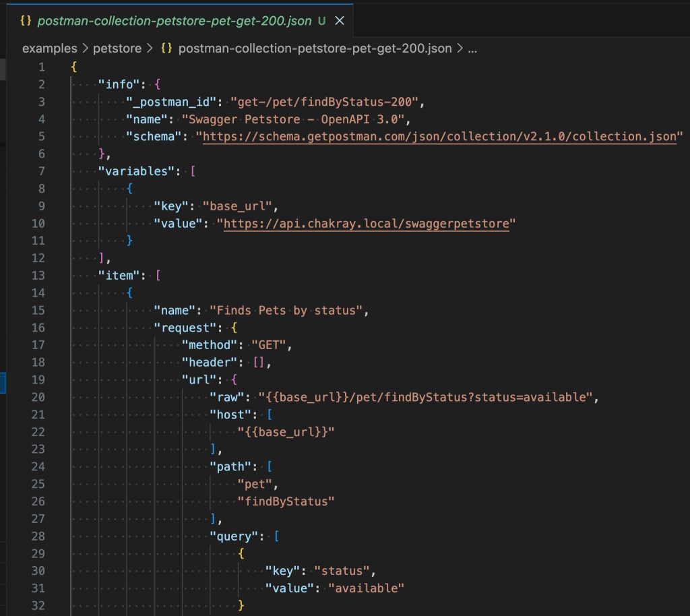The height and width of the screenshot is (616, 690).
Task: Click the "findByStatus" path entry on line 26
Action: tap(286, 501)
